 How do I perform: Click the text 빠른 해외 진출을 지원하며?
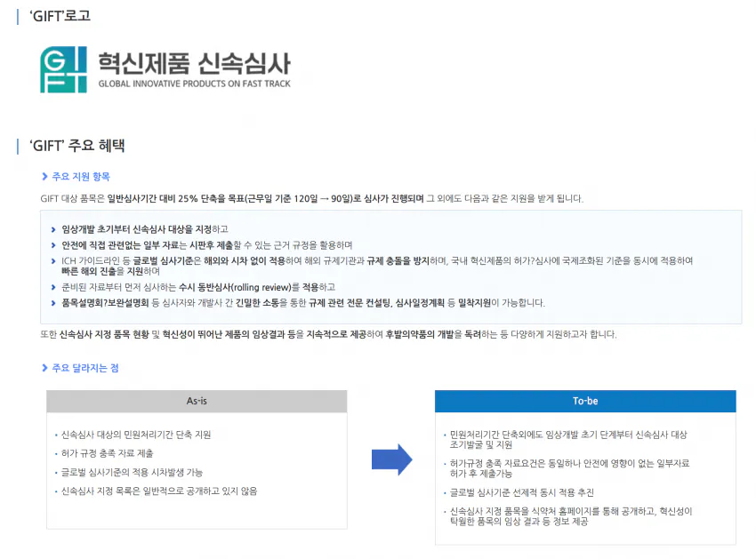coord(111,271)
